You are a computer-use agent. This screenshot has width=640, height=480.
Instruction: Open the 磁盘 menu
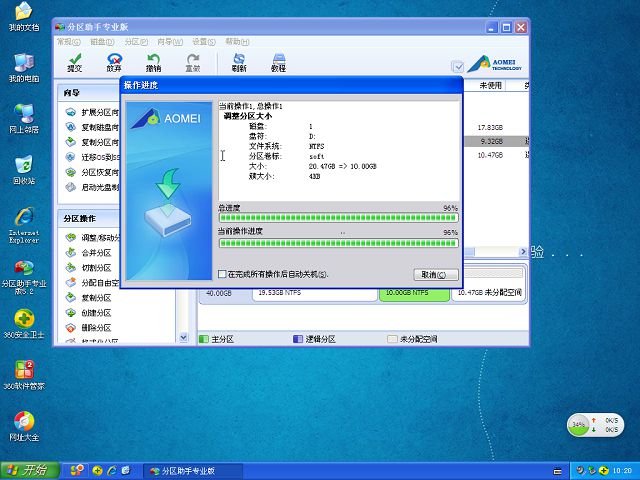102,42
